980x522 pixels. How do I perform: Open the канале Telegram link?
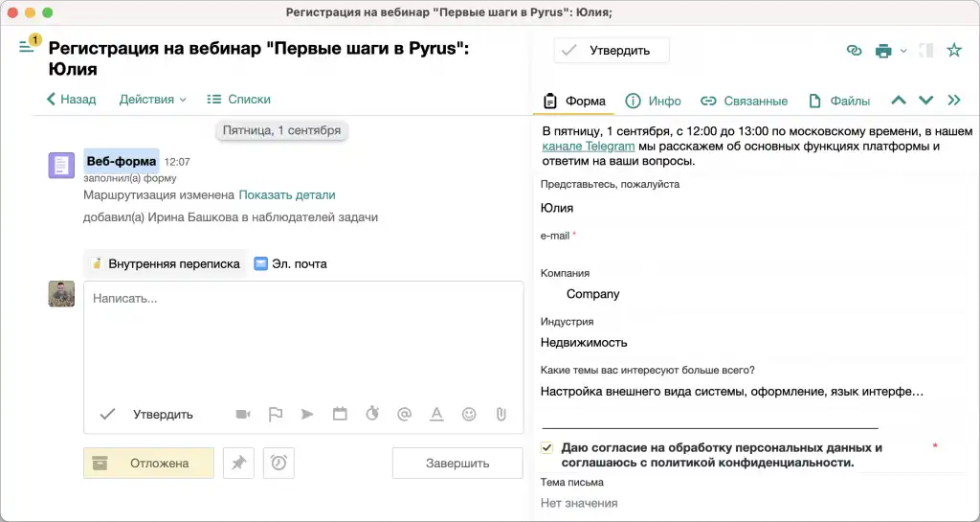589,147
